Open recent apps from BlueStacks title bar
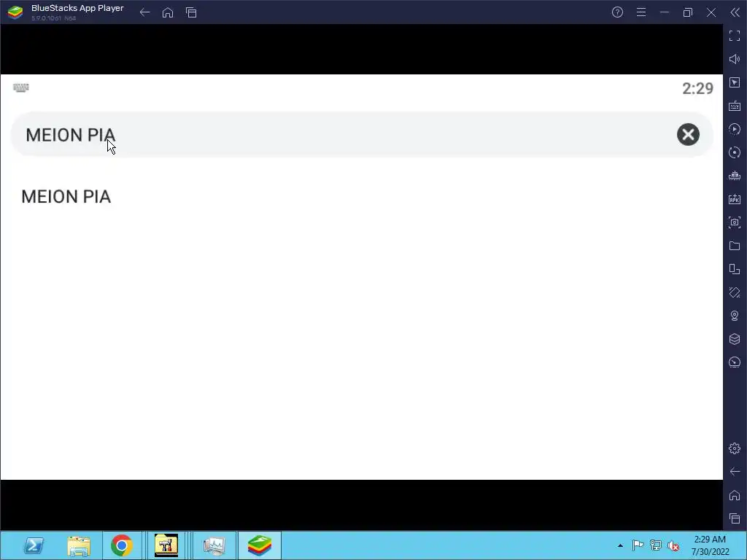The image size is (747, 560). click(191, 12)
